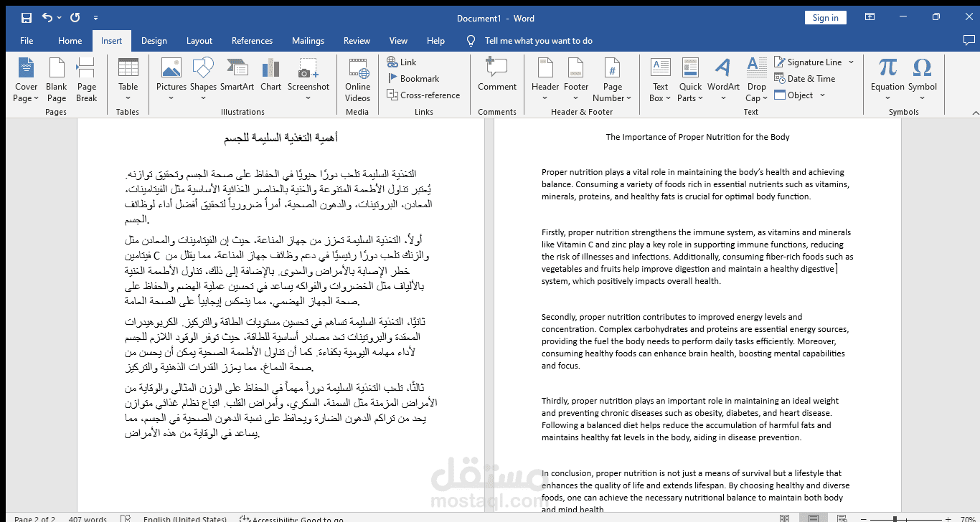Click the zoom slider handle
This screenshot has height=522, width=980.
coord(895,518)
